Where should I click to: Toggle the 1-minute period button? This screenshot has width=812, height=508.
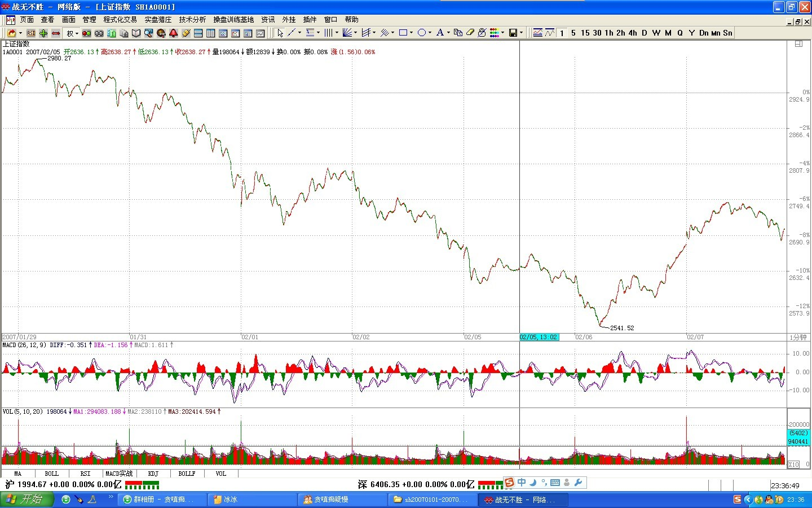click(562, 33)
